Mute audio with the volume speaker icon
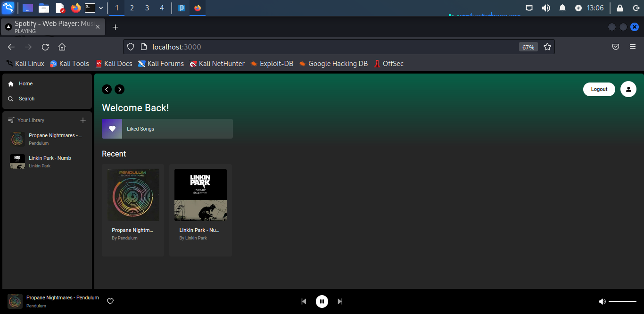 click(603, 301)
